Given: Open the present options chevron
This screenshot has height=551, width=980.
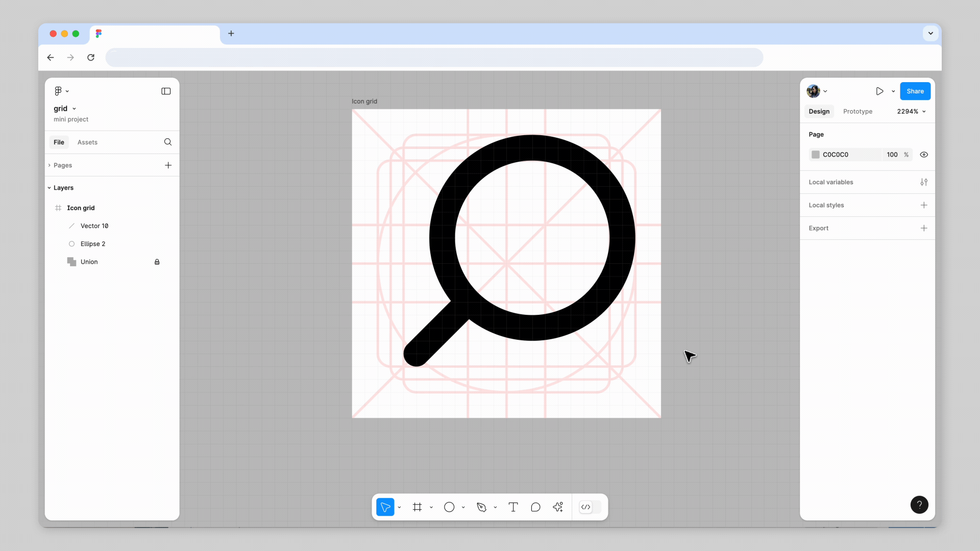Looking at the screenshot, I should click(893, 91).
